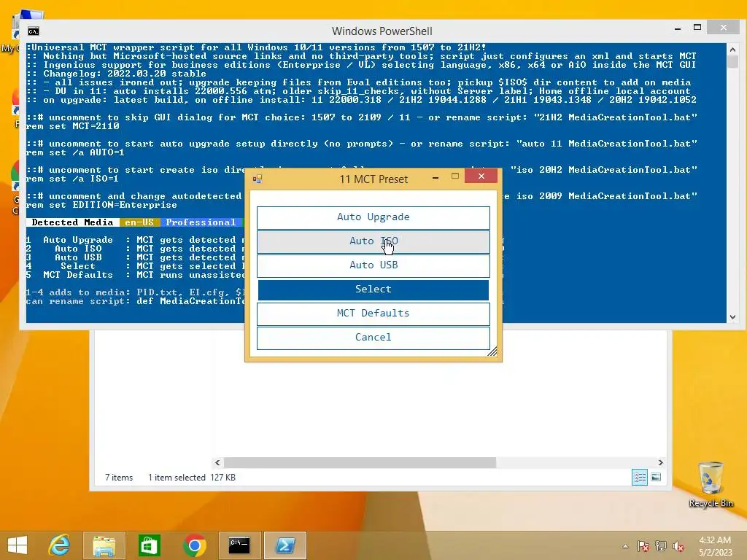Screen dimensions: 747x560
Task: Click '7 items' in Explorer status bar
Action: (x=119, y=478)
